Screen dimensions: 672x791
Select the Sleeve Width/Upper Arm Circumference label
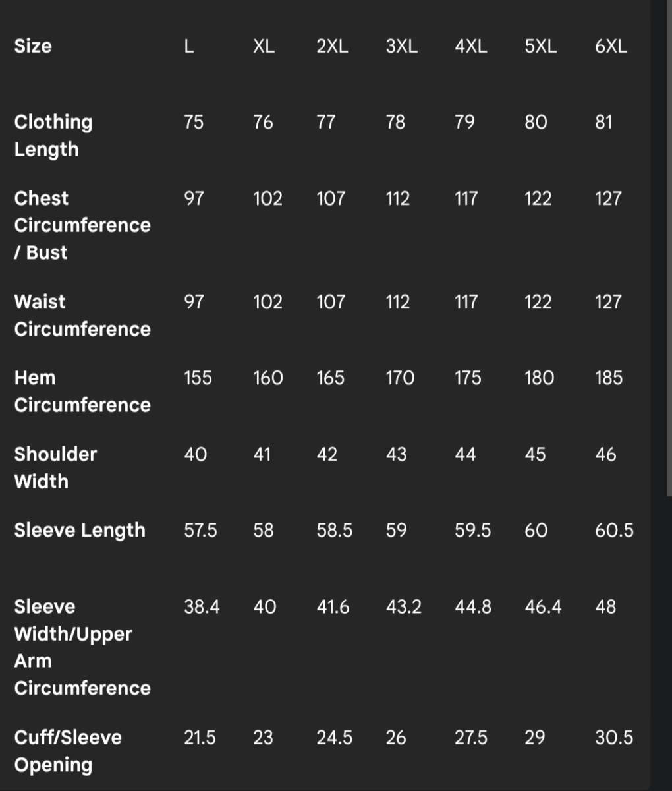point(82,647)
